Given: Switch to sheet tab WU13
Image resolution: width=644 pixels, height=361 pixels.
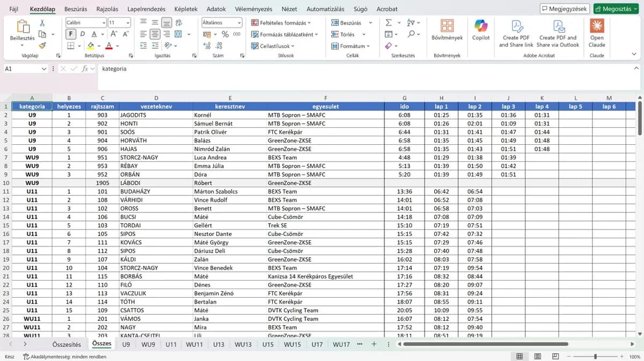Looking at the screenshot, I should click(x=243, y=344).
